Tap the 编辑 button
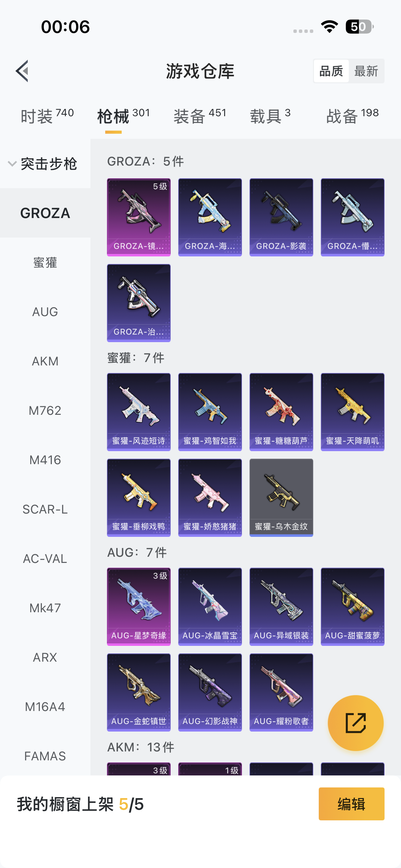401x868 pixels. click(x=352, y=804)
